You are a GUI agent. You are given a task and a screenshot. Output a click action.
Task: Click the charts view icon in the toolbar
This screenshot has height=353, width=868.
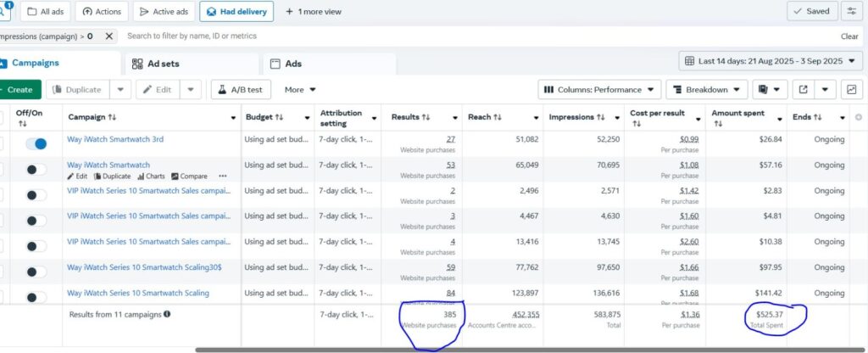(851, 89)
